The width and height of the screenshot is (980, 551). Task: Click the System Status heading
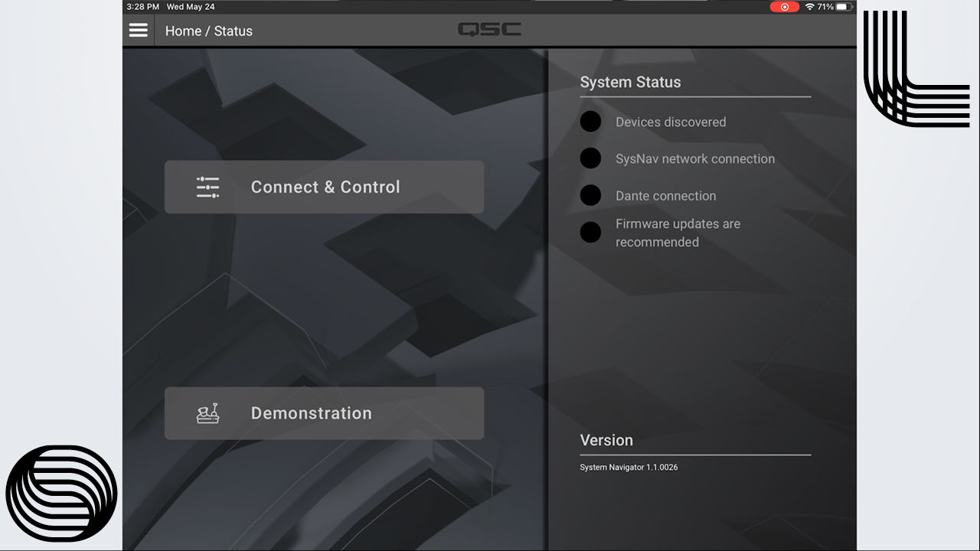click(630, 83)
